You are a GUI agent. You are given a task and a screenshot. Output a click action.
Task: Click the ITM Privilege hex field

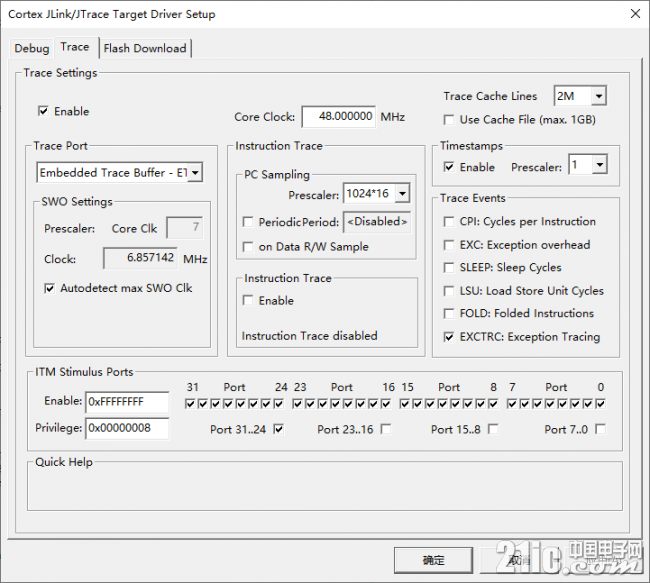[x=127, y=428]
